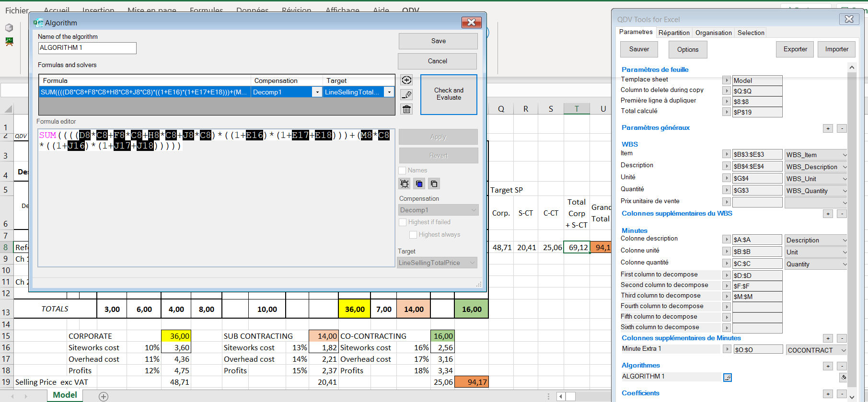Add a new sheet with the plus icon
The width and height of the screenshot is (868, 402).
click(104, 396)
